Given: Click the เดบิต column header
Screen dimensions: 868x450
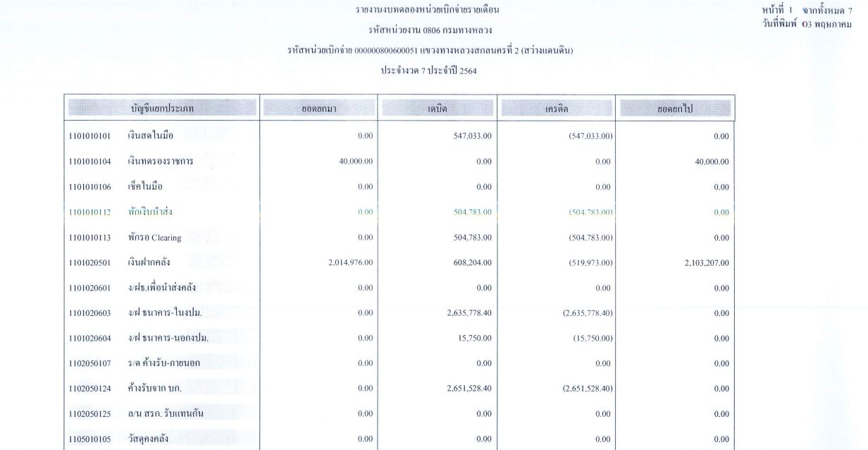Looking at the screenshot, I should click(x=438, y=109).
